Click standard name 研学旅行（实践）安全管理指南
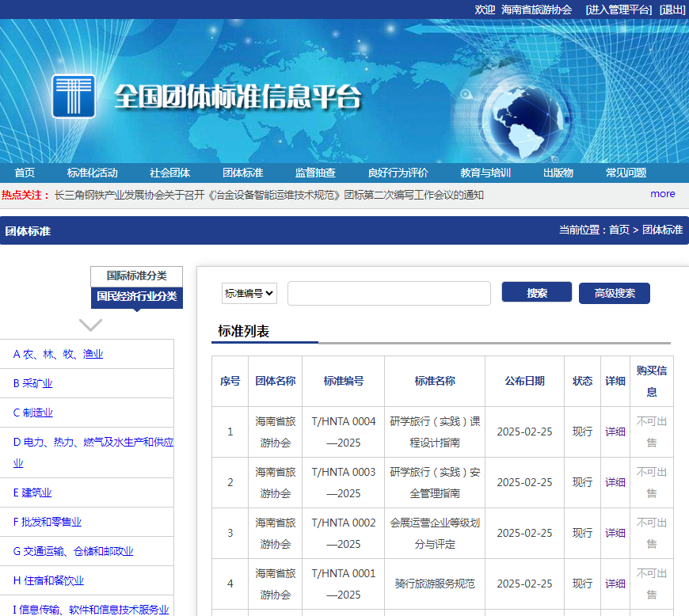This screenshot has width=689, height=616. click(x=435, y=482)
